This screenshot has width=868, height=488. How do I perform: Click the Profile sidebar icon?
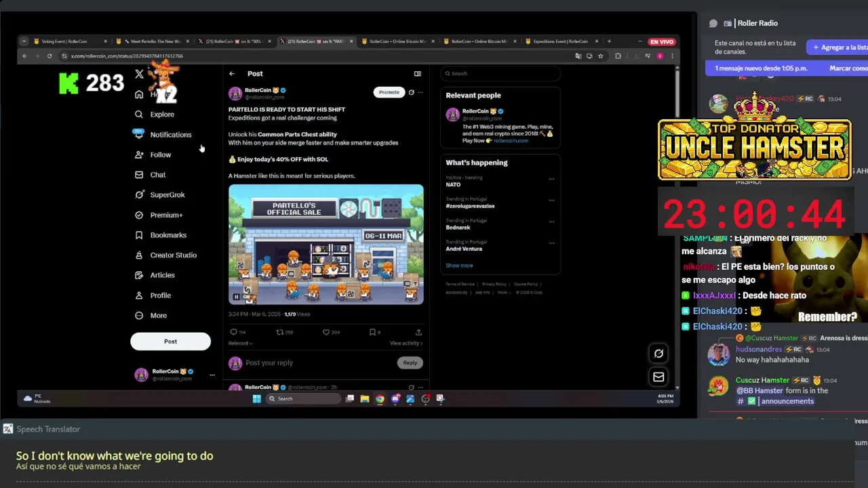[139, 296]
